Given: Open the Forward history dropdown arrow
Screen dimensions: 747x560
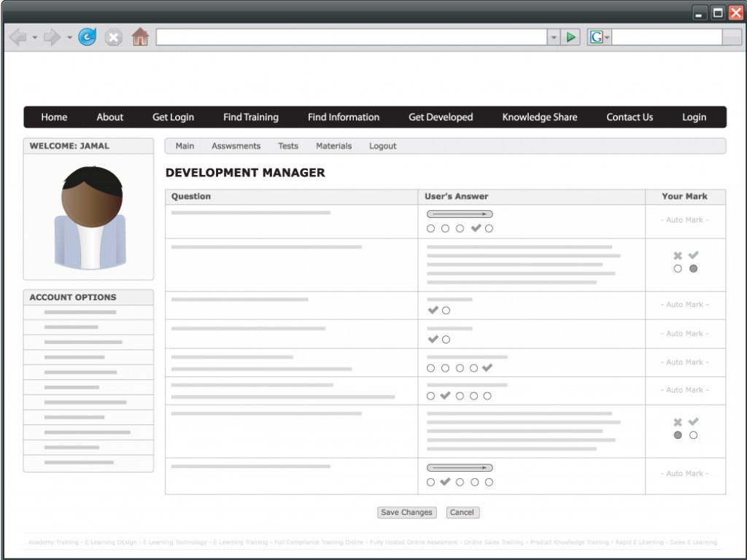Looking at the screenshot, I should click(69, 37).
